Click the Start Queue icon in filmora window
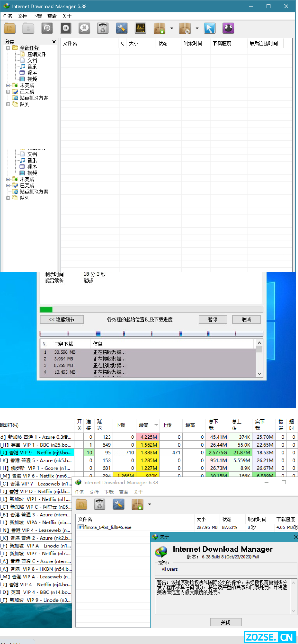This screenshot has height=644, width=298. point(137,504)
